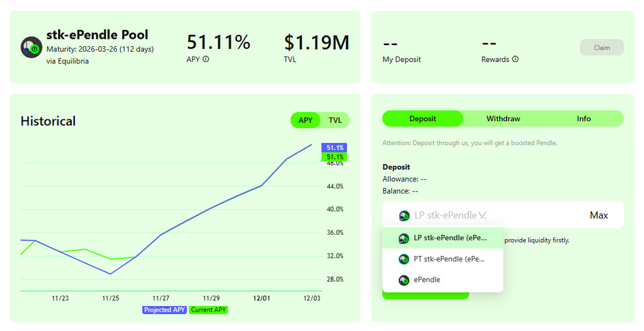The image size is (644, 331).
Task: Click the ePendle option's token icon
Action: [x=404, y=280]
